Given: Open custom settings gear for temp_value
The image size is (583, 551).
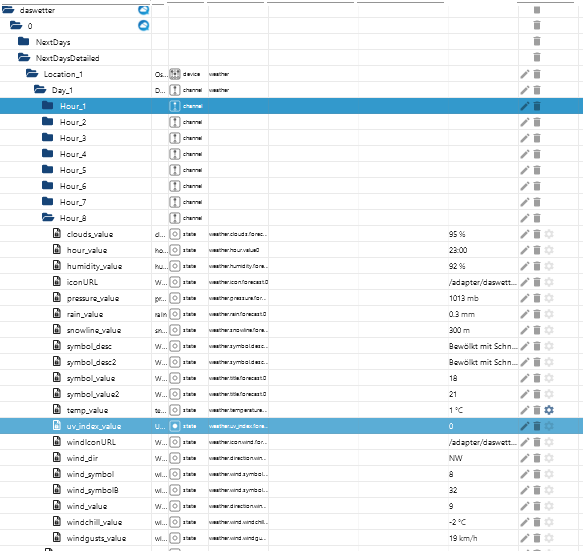Looking at the screenshot, I should [x=549, y=410].
